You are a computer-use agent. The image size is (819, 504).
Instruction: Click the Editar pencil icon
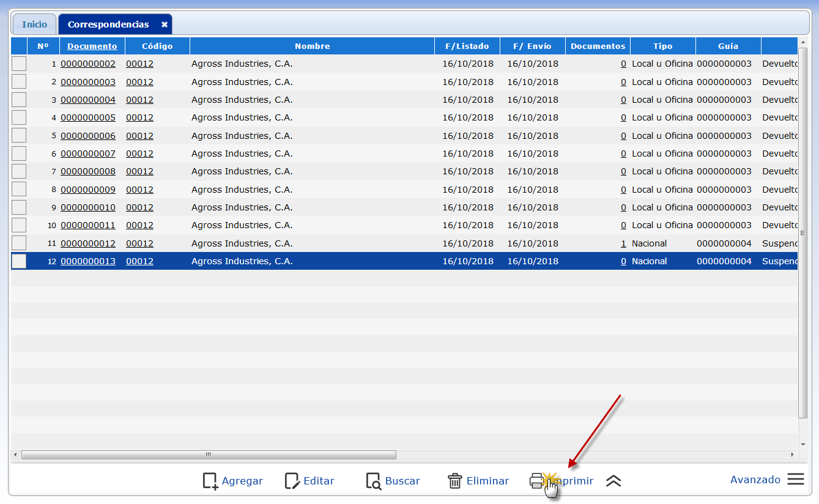[x=292, y=481]
